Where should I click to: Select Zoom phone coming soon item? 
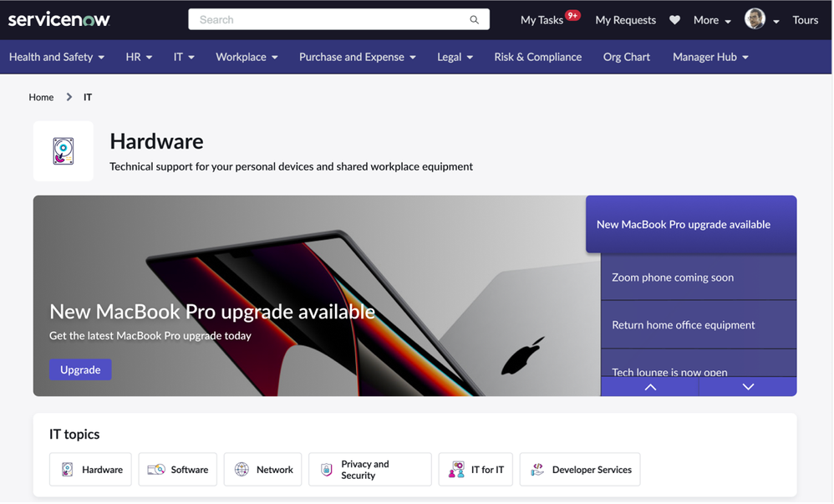pos(699,277)
